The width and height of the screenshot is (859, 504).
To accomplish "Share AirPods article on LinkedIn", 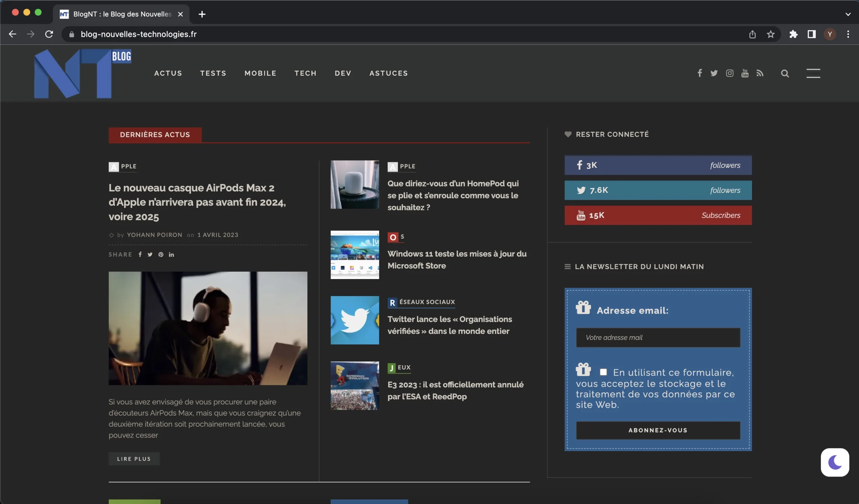I will click(171, 255).
